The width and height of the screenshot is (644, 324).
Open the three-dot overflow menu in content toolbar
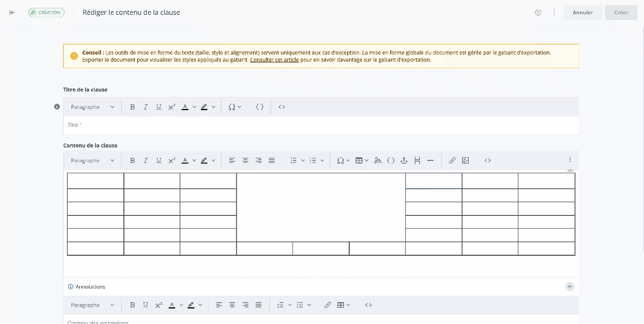pyautogui.click(x=570, y=160)
